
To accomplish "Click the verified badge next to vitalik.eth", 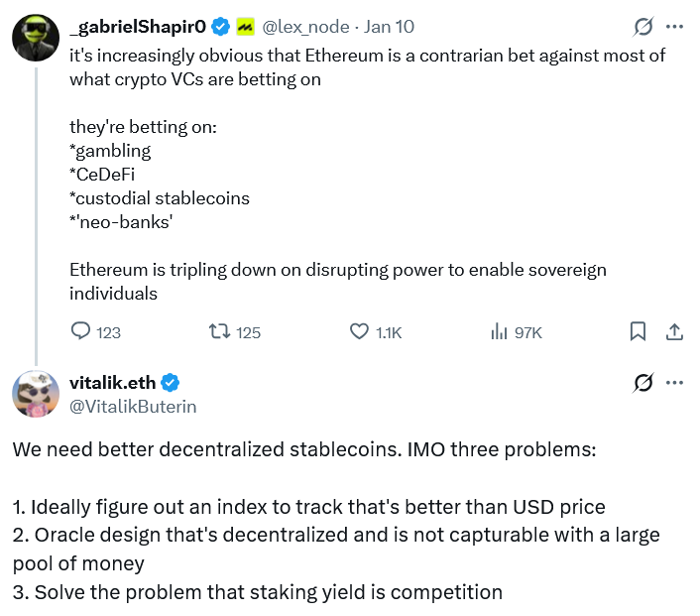I will [x=171, y=383].
